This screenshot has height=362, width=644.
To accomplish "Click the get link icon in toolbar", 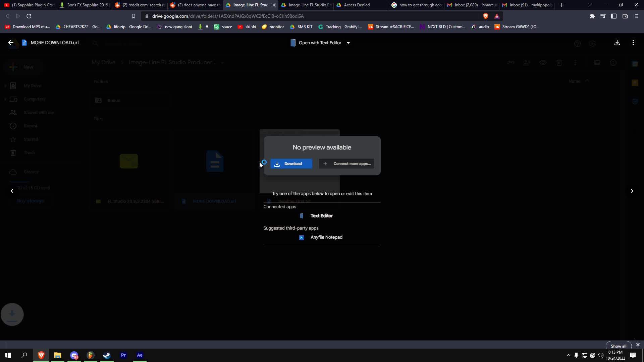I will tap(511, 62).
